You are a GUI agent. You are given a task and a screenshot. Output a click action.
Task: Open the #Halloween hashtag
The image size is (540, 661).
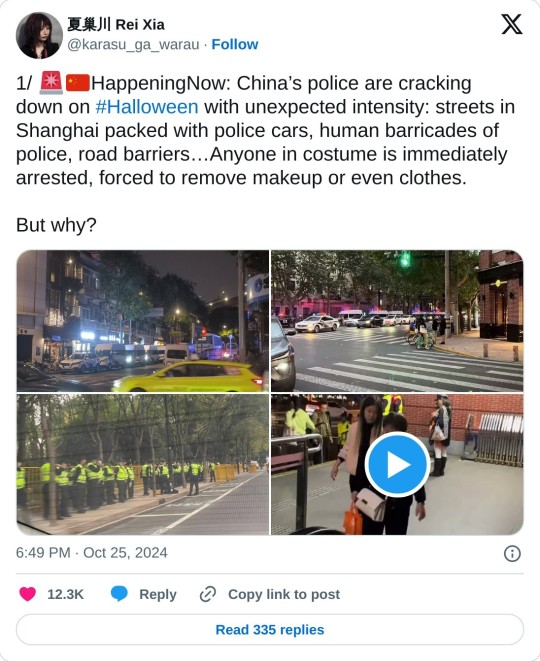coord(147,107)
